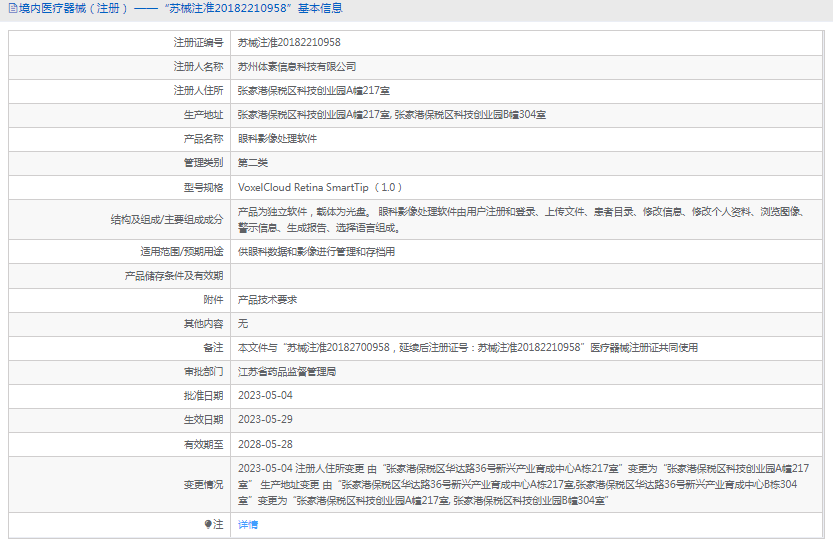
Task: Click the 变更情况 change record text
Action: tap(520, 484)
